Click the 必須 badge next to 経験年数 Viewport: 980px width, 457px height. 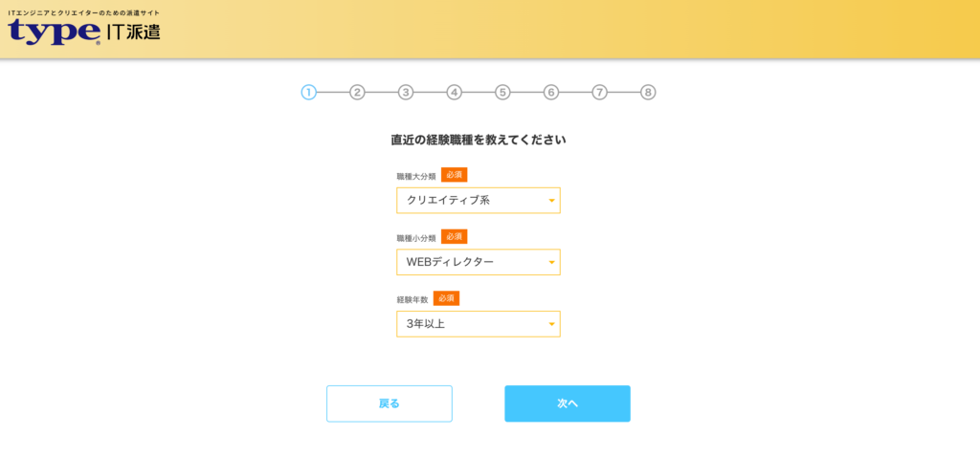[x=446, y=298]
